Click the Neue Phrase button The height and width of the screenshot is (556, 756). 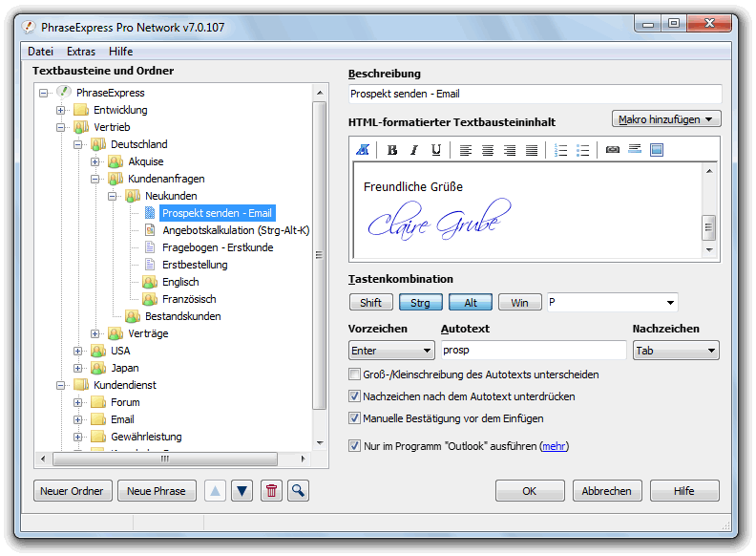coord(157,491)
